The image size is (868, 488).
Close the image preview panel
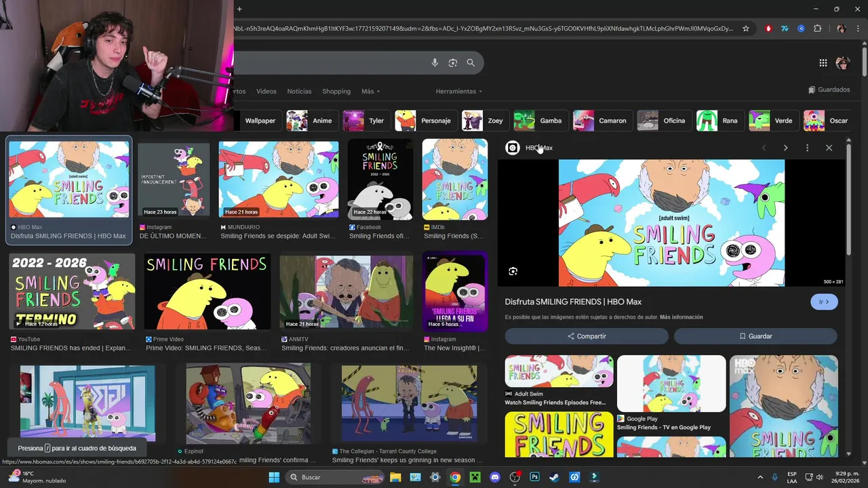coord(829,148)
